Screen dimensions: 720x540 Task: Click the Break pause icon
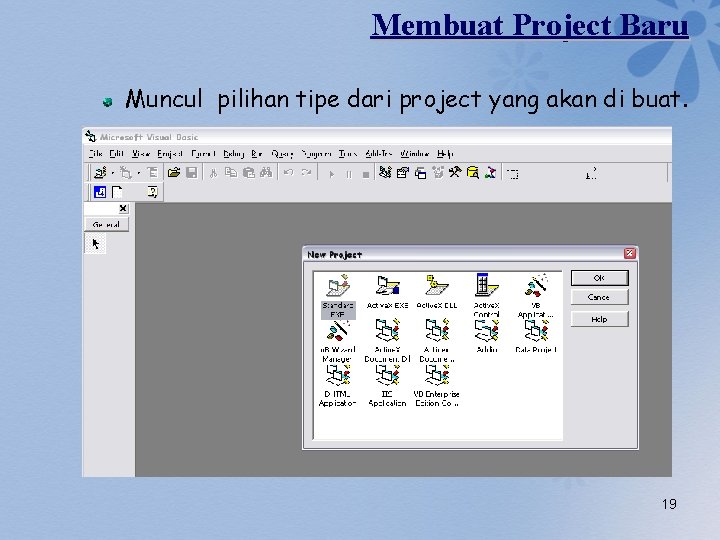(x=349, y=174)
